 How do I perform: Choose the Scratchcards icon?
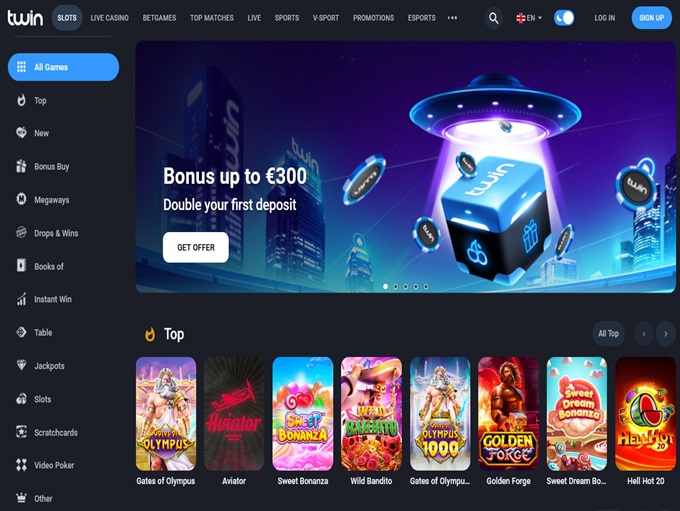[21, 432]
